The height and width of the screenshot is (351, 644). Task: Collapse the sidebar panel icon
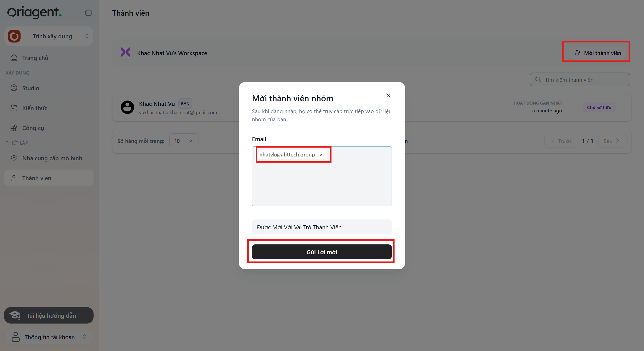click(89, 13)
